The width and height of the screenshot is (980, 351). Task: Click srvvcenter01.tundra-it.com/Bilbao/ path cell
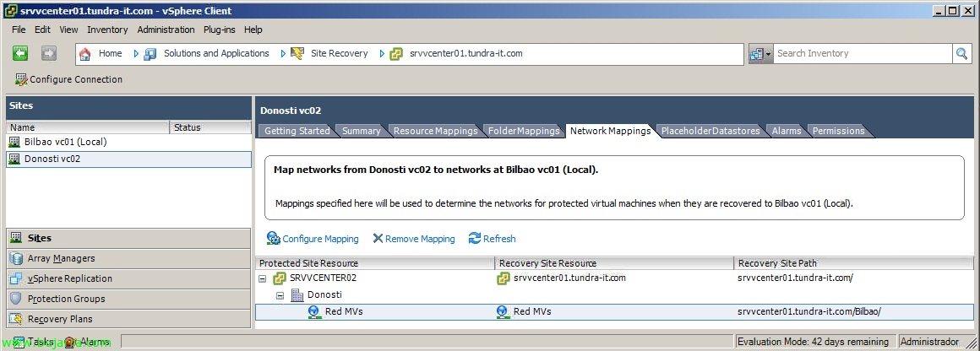pyautogui.click(x=809, y=311)
